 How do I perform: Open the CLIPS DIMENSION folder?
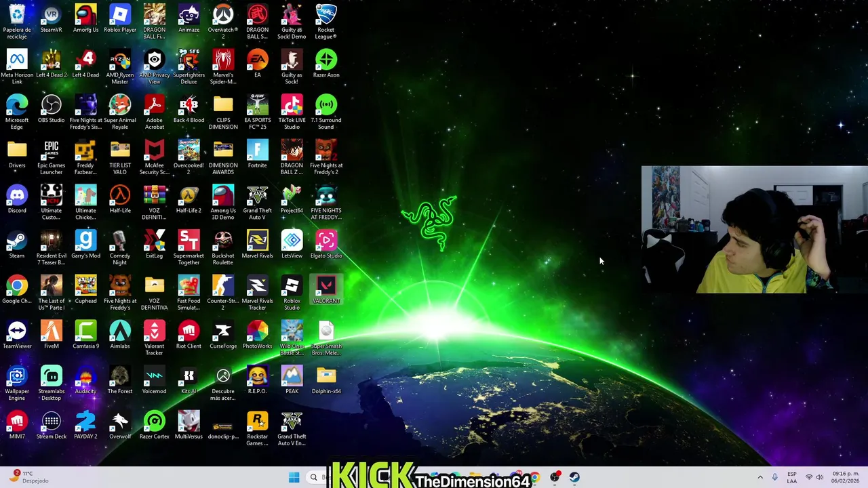click(223, 112)
